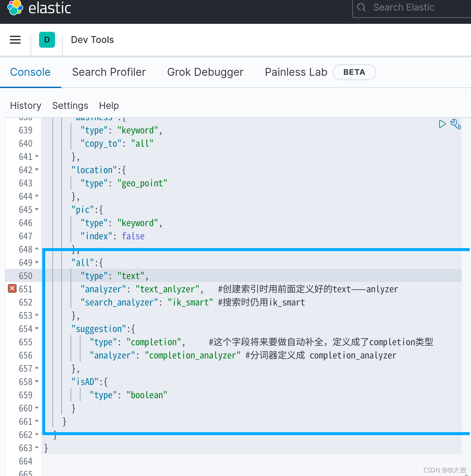Image resolution: width=471 pixels, height=476 pixels.
Task: Click the "text_anlyzer" value
Action: pos(168,289)
